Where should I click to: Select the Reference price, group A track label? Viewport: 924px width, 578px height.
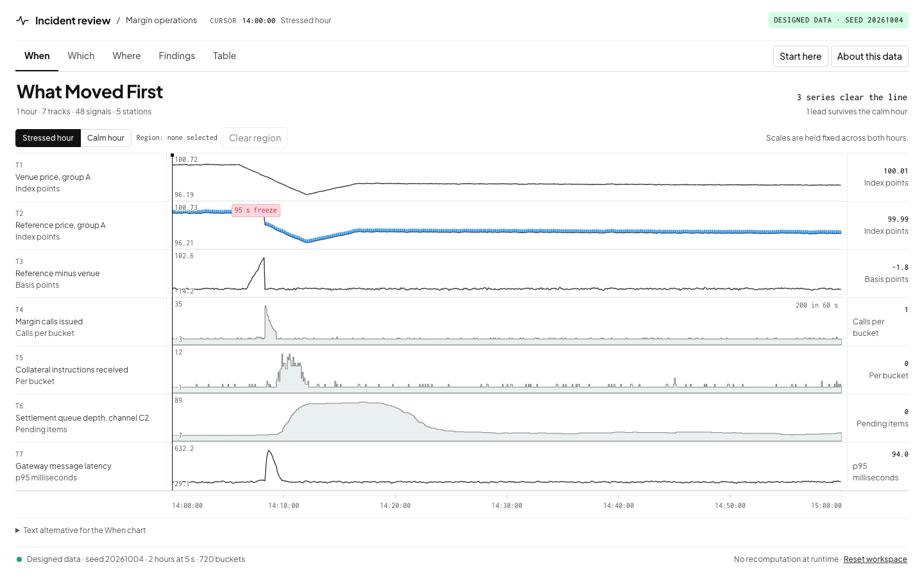pyautogui.click(x=60, y=225)
